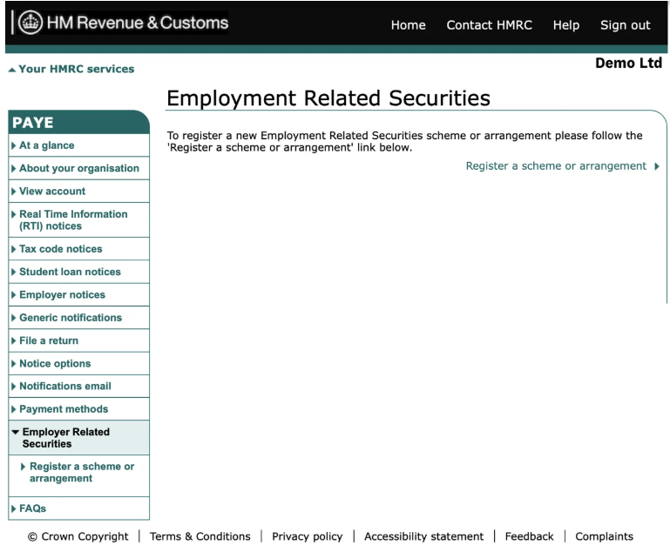Viewport: 670px width, 552px height.
Task: Select About your organisation in sidebar
Action: (x=79, y=168)
